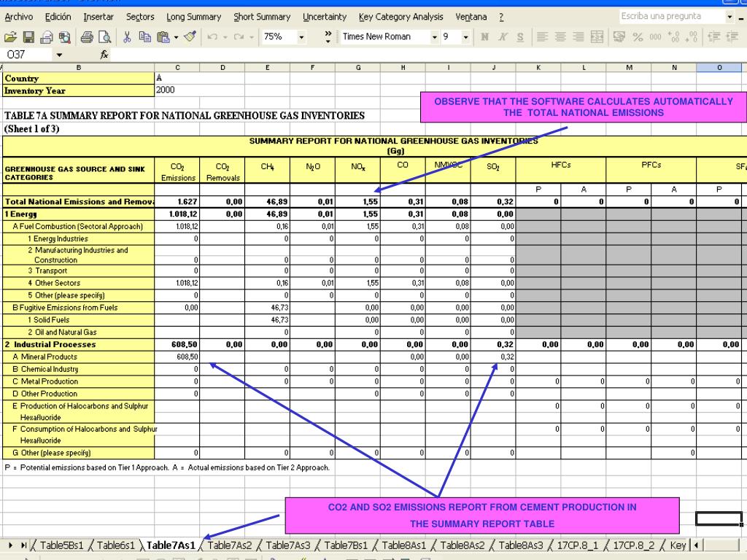
Task: Click the Redo arrow icon
Action: pos(239,36)
